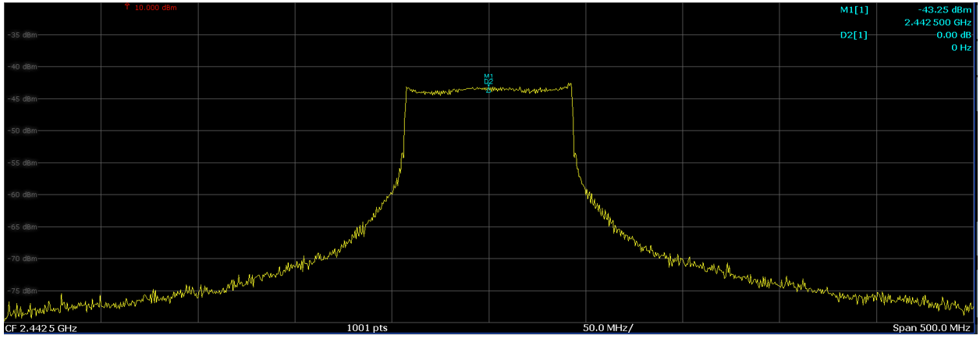Viewport: 980px width, 339px height.
Task: Click the -60 dBm y-axis label
Action: pyautogui.click(x=22, y=194)
